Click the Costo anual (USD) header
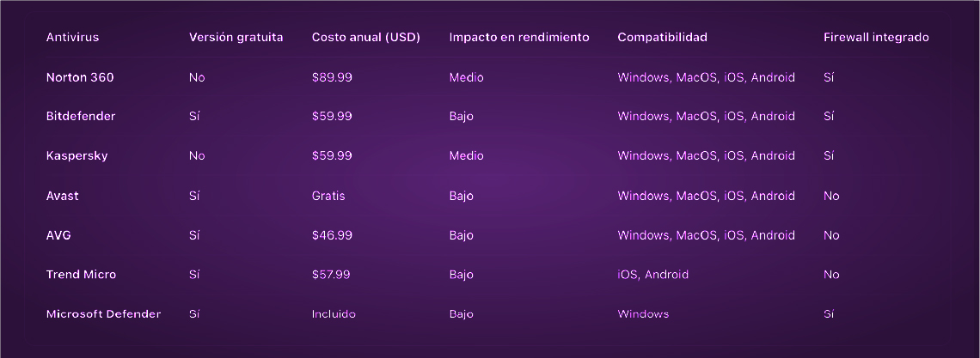 tap(365, 38)
